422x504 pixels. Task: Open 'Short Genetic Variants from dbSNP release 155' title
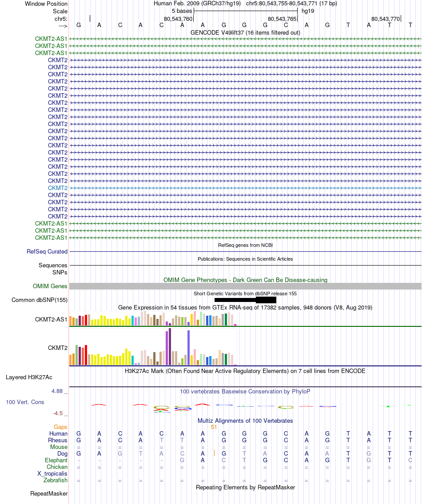click(x=245, y=294)
